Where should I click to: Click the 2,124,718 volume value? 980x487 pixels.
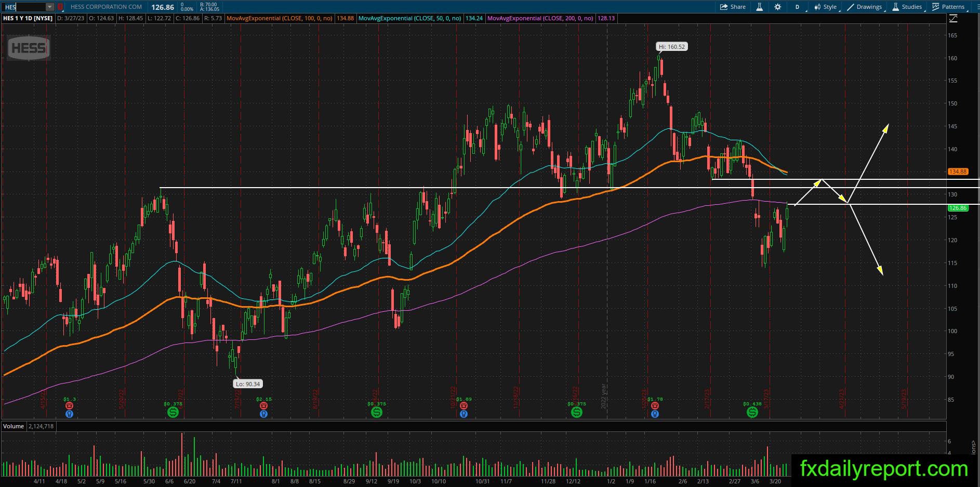[x=41, y=426]
